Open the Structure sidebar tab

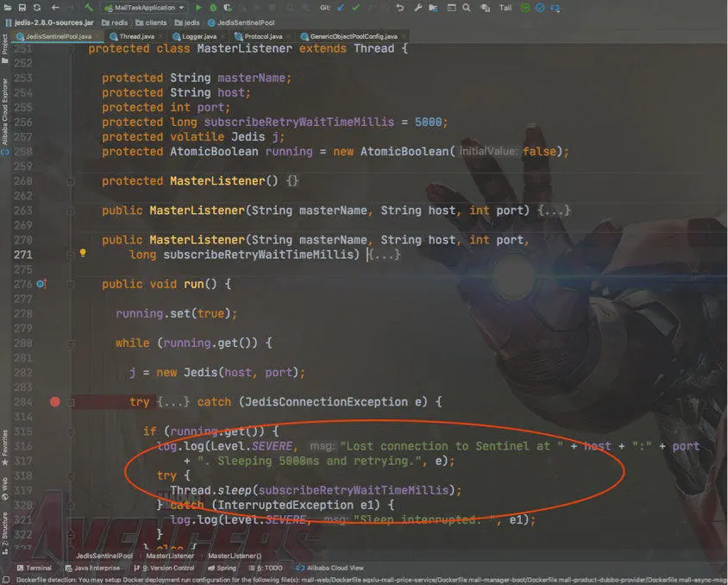tap(4, 533)
